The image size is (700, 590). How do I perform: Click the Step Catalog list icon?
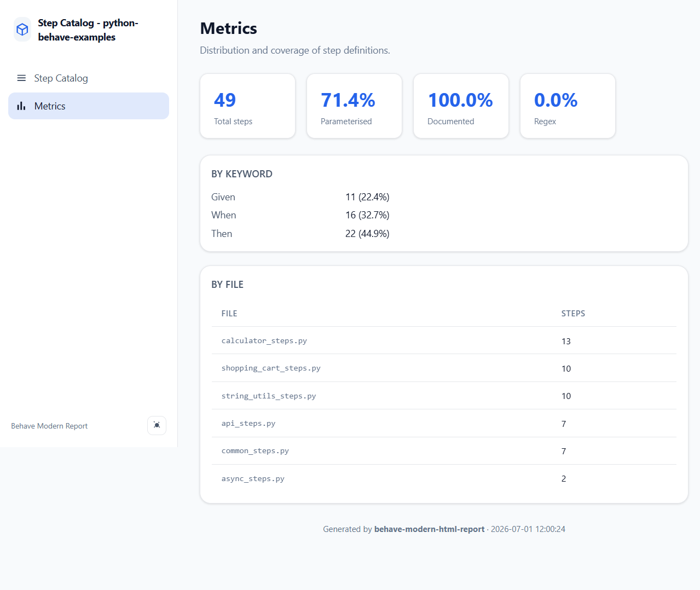[x=21, y=78]
